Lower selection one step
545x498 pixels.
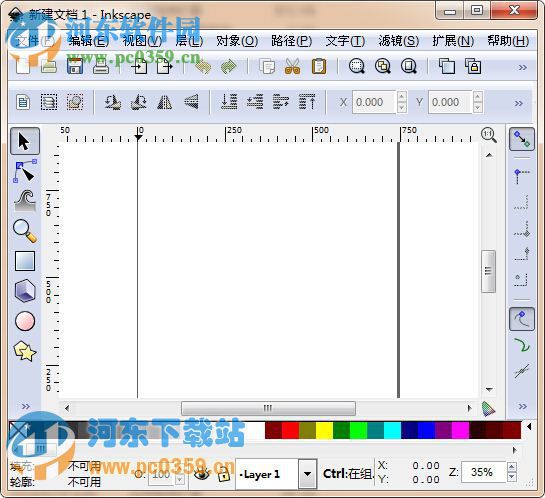[x=255, y=102]
